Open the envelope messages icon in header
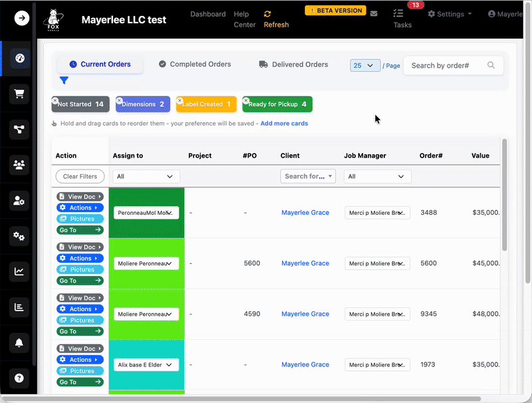The height and width of the screenshot is (403, 532). pos(374,13)
